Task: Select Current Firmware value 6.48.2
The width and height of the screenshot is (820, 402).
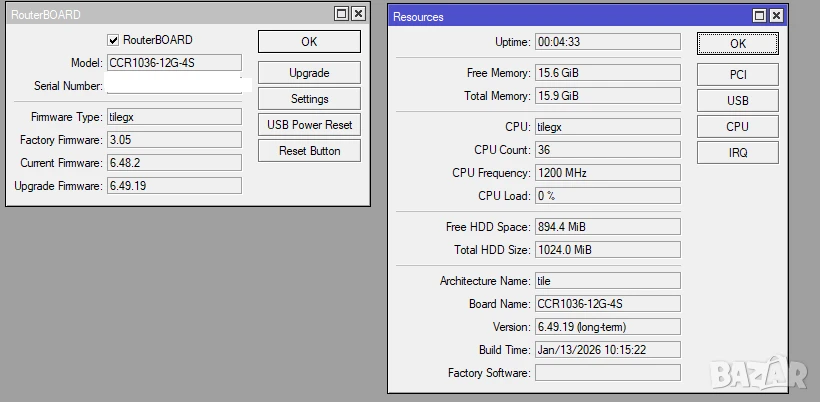Action: click(174, 163)
